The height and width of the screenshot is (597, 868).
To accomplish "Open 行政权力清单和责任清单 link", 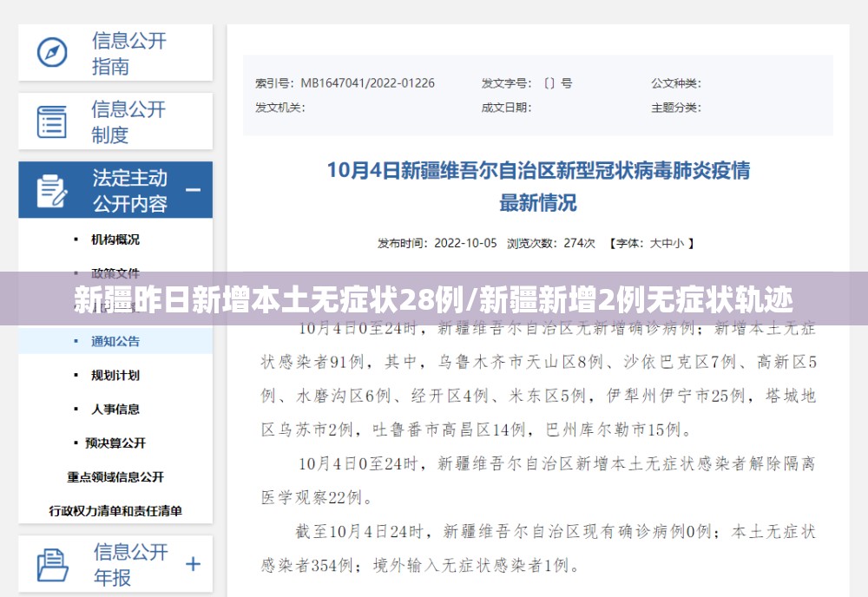I will [115, 511].
